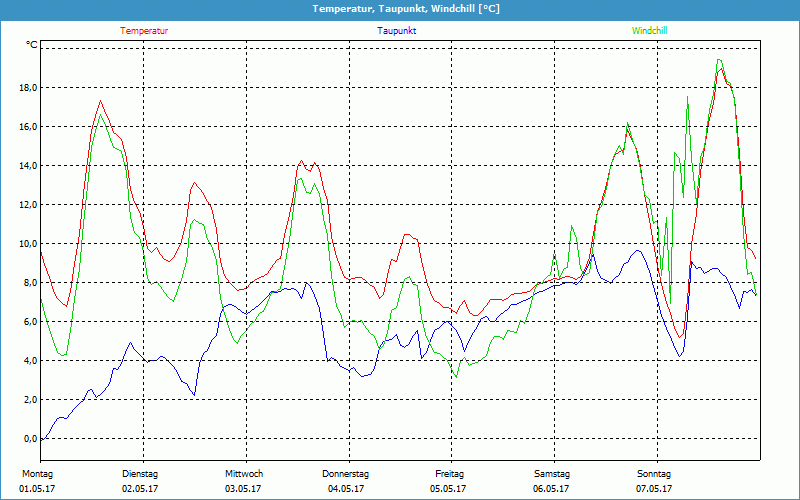Click the red Temperatur legend label
The width and height of the screenshot is (800, 500).
point(144,31)
